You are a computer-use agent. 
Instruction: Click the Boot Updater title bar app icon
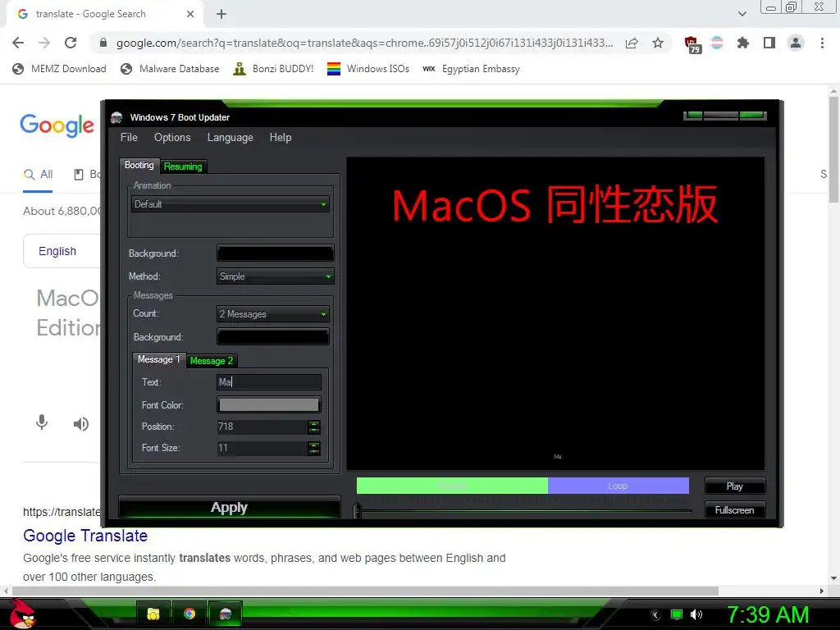(x=116, y=117)
